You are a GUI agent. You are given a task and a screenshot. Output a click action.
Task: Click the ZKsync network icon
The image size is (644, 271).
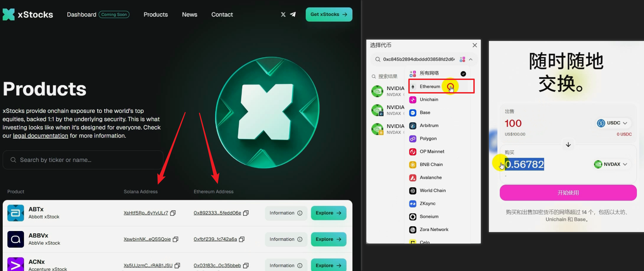point(413,204)
